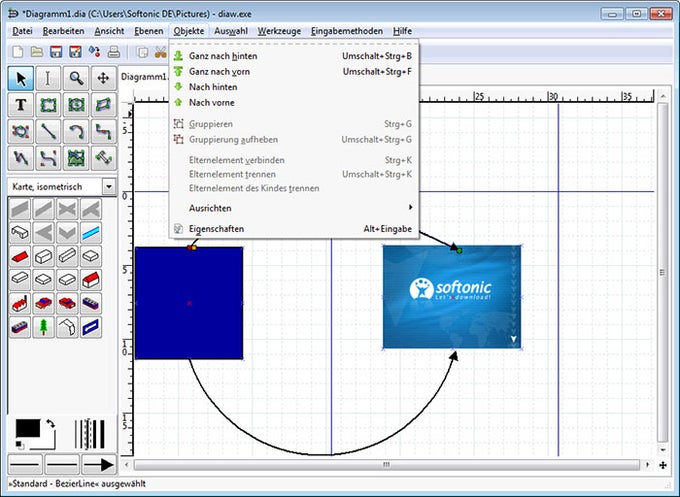Open the Karte, isometrisch sheet dropdown
This screenshot has width=680, height=497.
point(108,186)
